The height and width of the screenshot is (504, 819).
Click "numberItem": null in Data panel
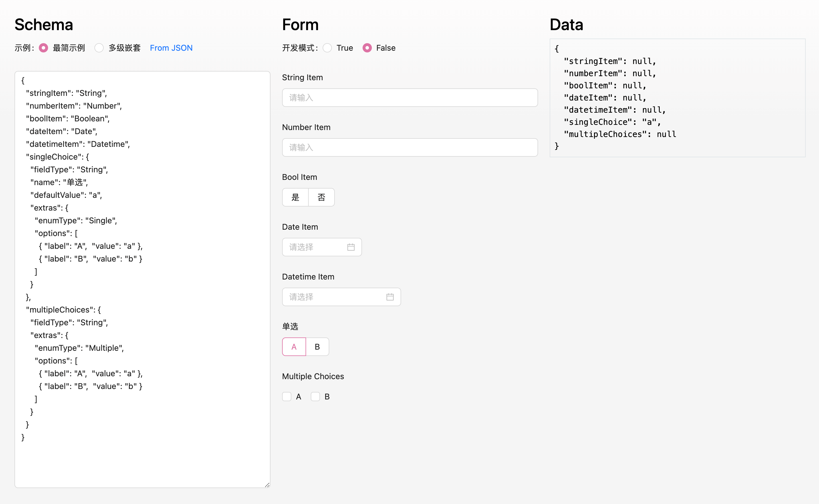[610, 73]
